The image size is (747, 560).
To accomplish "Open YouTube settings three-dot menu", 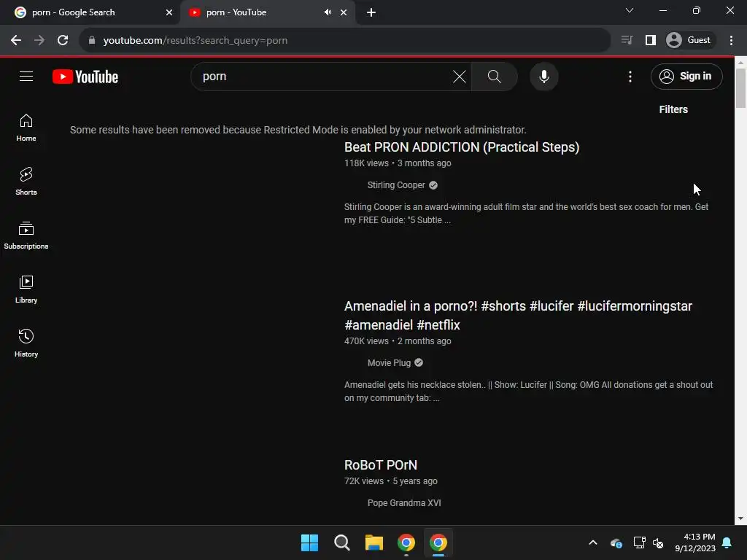I will (x=630, y=77).
